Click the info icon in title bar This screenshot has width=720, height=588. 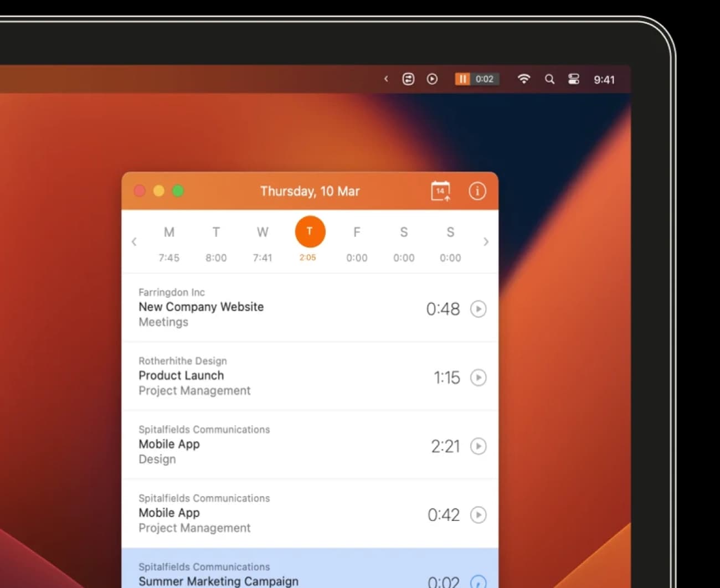pyautogui.click(x=477, y=191)
